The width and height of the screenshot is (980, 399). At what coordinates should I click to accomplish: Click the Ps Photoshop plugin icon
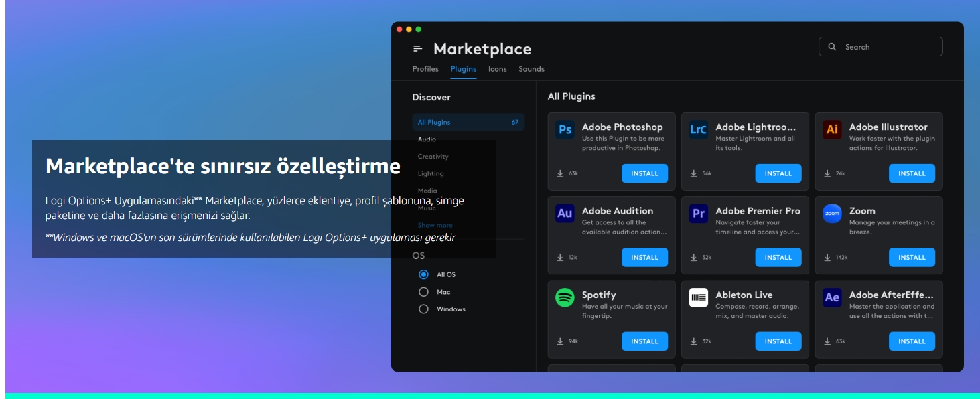565,130
